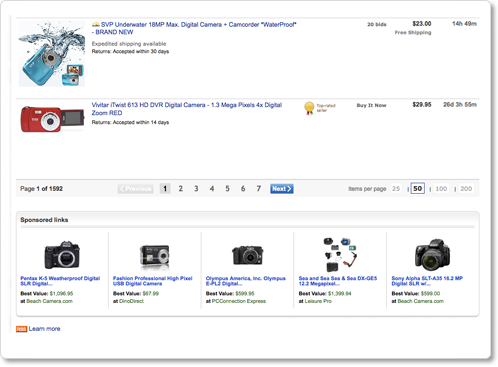Viewport: 498px width, 367px height.
Task: Click the Free Shipping text on the SVP listing
Action: 413,32
